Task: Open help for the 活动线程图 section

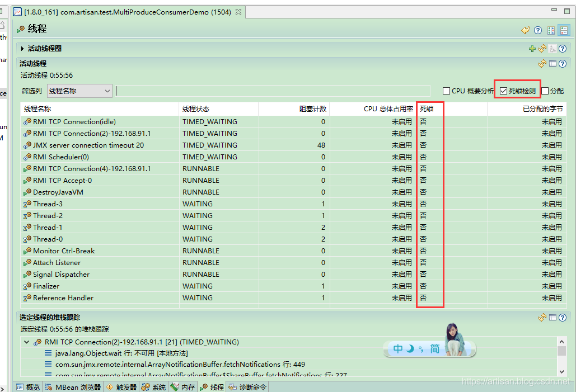Action: tap(563, 49)
